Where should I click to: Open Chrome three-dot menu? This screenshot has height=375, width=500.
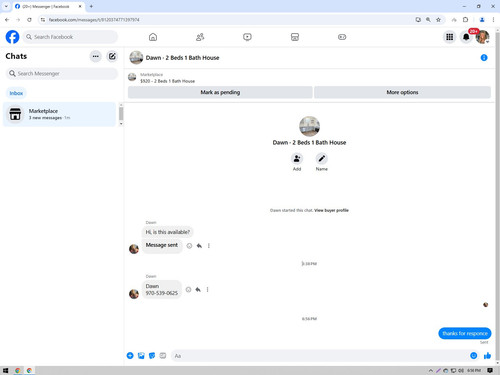(493, 20)
